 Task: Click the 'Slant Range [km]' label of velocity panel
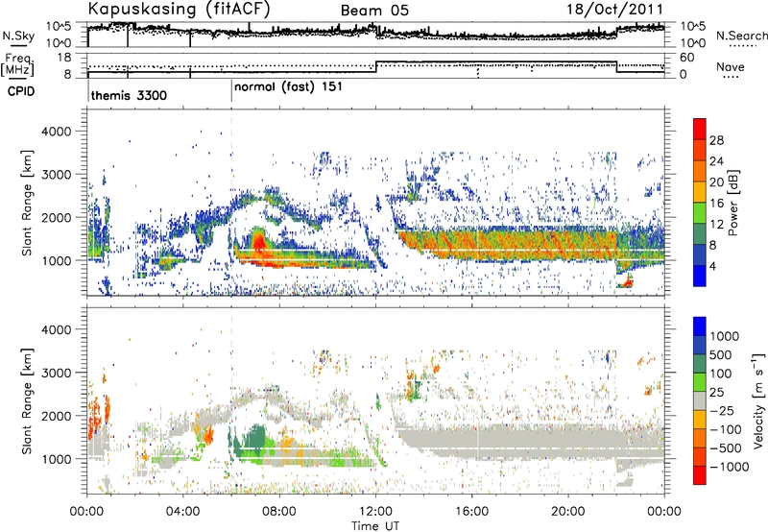pyautogui.click(x=27, y=401)
